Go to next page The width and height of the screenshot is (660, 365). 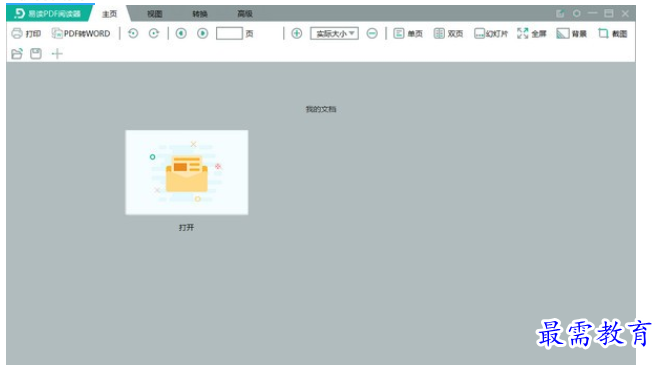click(202, 33)
